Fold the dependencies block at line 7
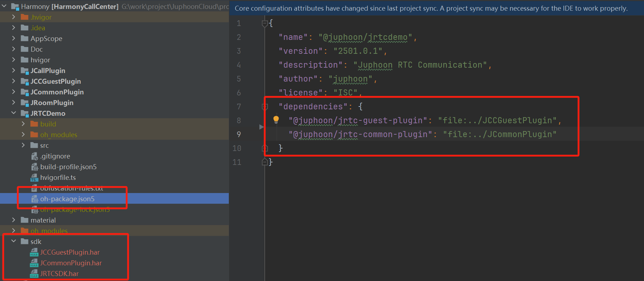 [264, 106]
